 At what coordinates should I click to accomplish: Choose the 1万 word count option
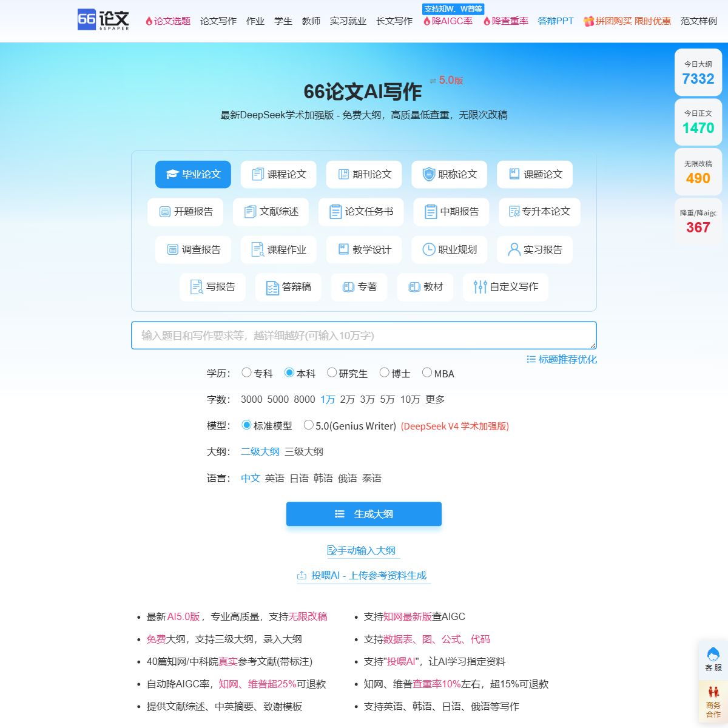(x=328, y=399)
